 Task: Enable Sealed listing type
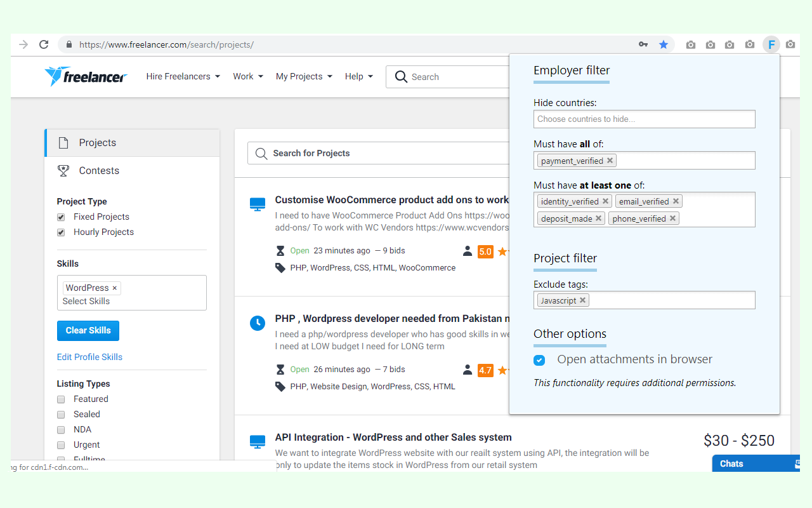[61, 415]
